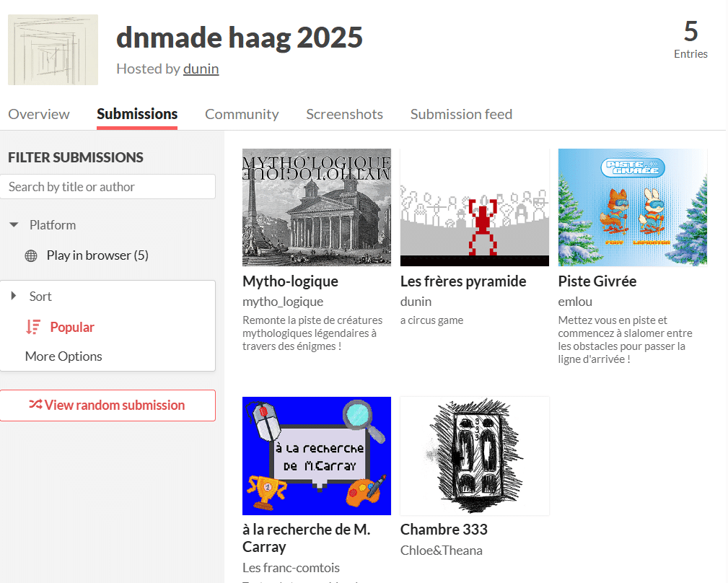Open the Chambre 333 title link
The width and height of the screenshot is (728, 583).
click(444, 530)
